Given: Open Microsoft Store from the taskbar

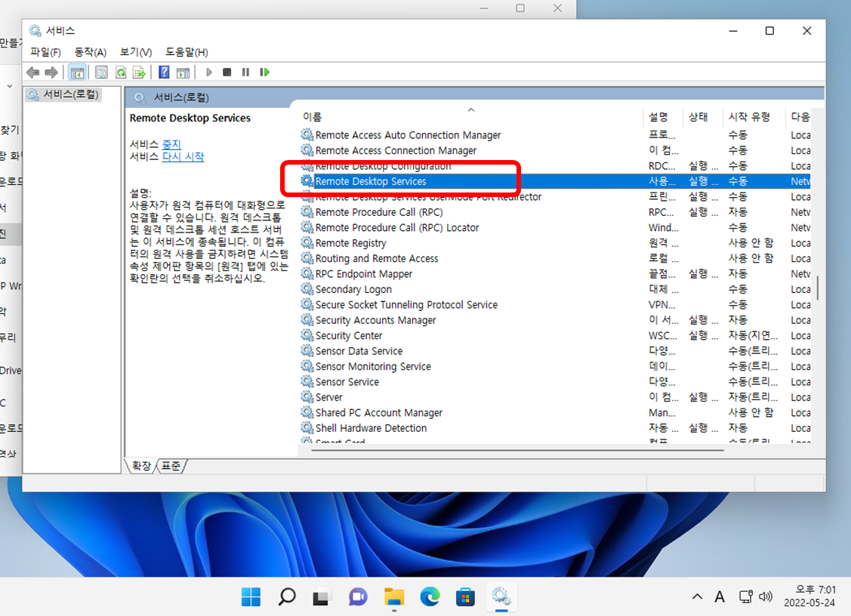Looking at the screenshot, I should point(466,597).
